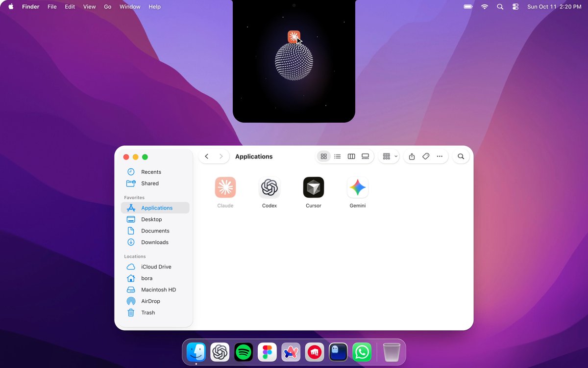Switch to list view

click(x=337, y=157)
